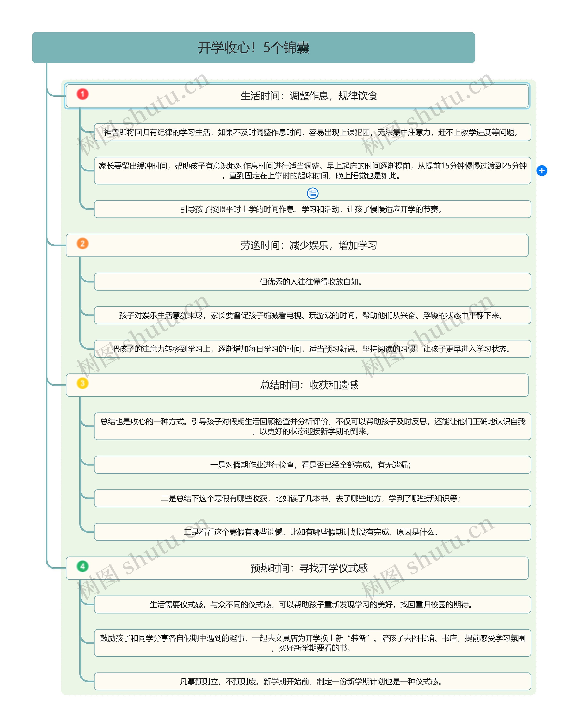This screenshot has height=728, width=569.
Task: Select node 生活时间：调整作息，规律饮食
Action: [x=297, y=96]
